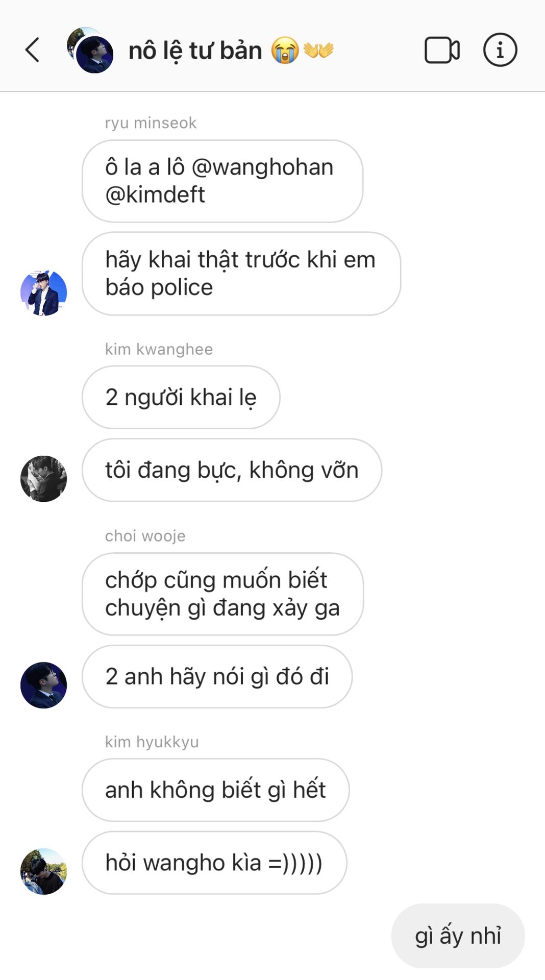Screen dimensions: 545x980
Task: Select message '2 anh hãy nói gì đó đi'
Action: (x=217, y=676)
